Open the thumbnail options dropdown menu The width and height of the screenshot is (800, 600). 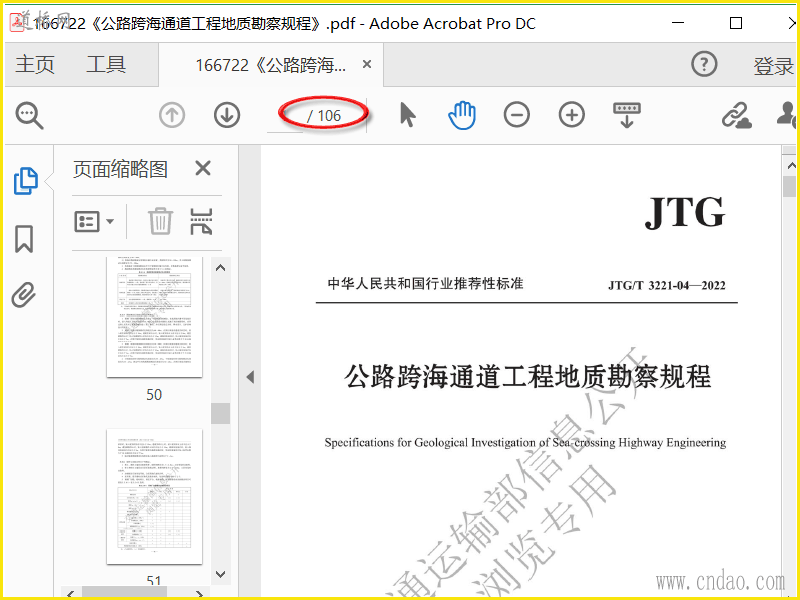click(94, 221)
